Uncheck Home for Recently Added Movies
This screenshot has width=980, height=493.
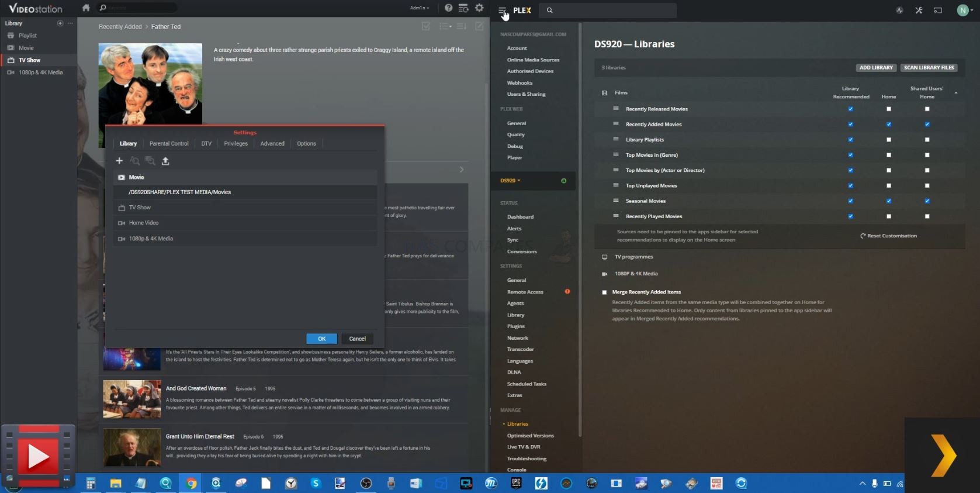pos(889,124)
